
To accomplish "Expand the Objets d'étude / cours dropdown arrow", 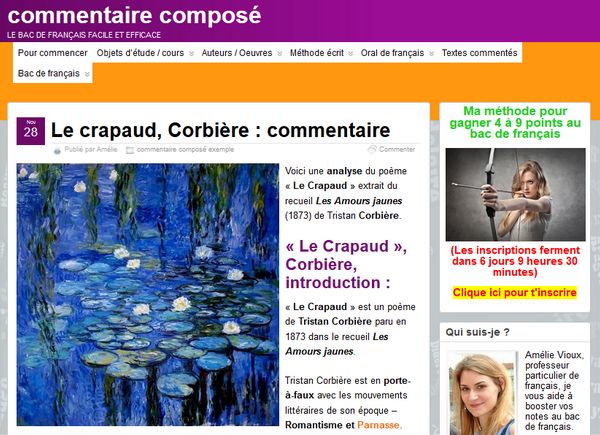I will [x=192, y=54].
